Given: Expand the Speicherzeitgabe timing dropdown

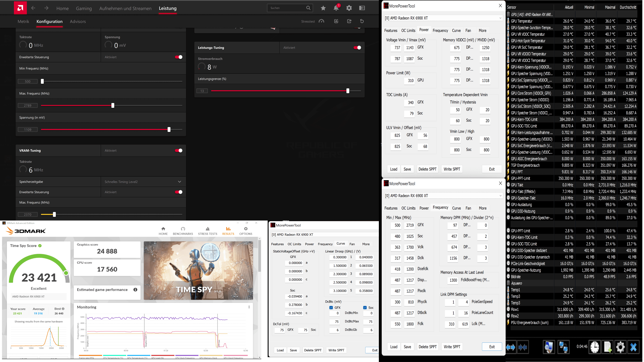Looking at the screenshot, I should (179, 182).
